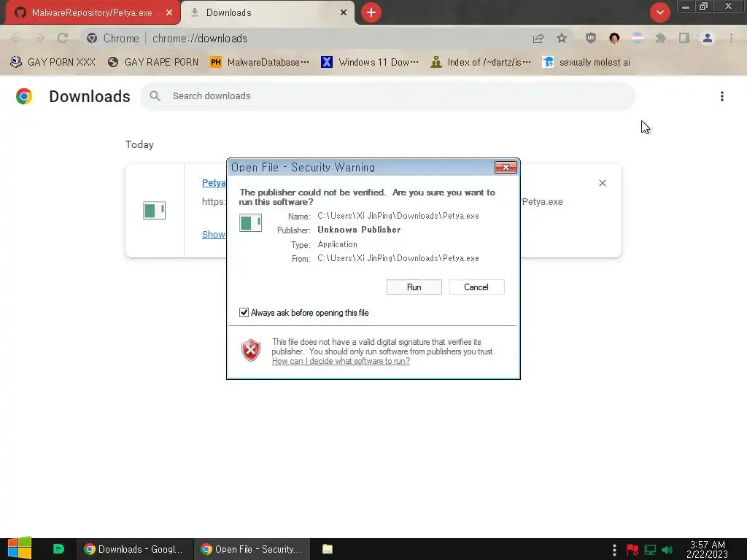The width and height of the screenshot is (747, 560).
Task: Remove the Petya.exe download from the list
Action: tap(602, 183)
